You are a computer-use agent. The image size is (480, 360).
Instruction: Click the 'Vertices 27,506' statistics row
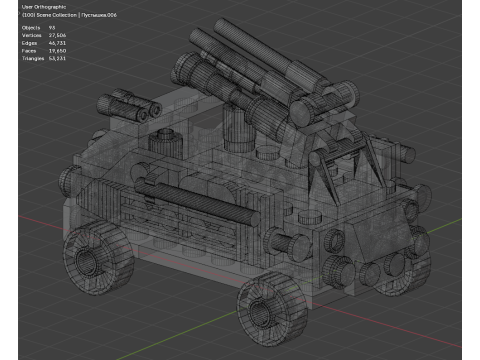tap(44, 35)
